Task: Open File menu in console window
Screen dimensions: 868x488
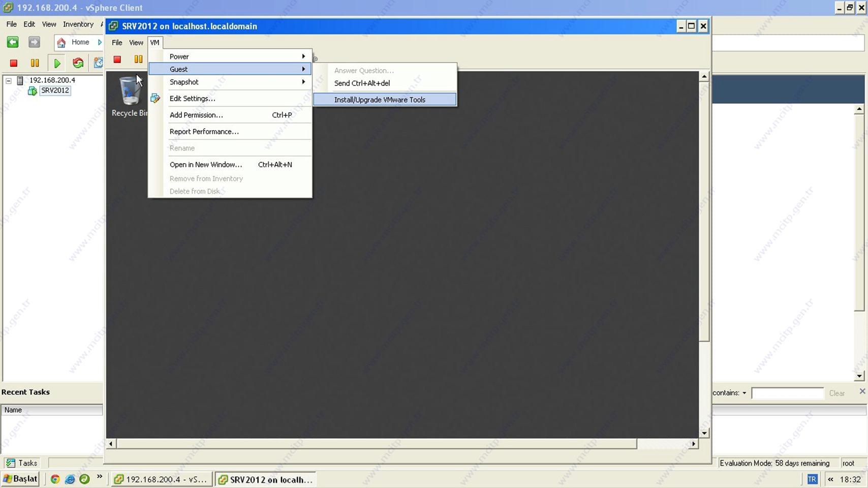Action: click(x=117, y=43)
